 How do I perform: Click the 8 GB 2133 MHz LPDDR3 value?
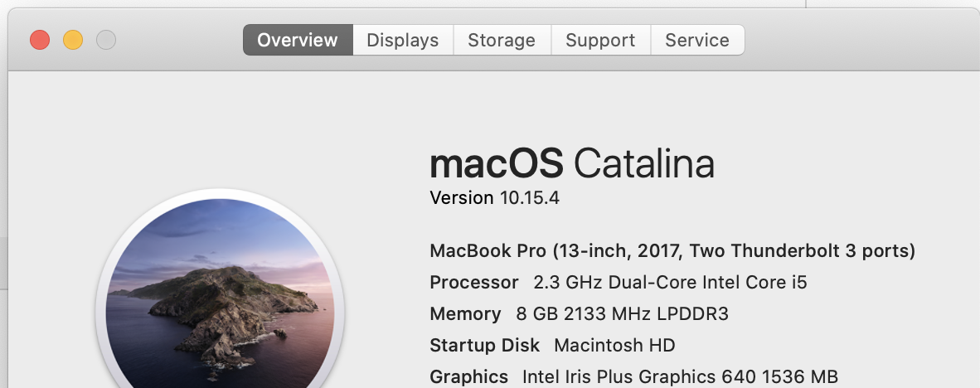[x=622, y=313]
